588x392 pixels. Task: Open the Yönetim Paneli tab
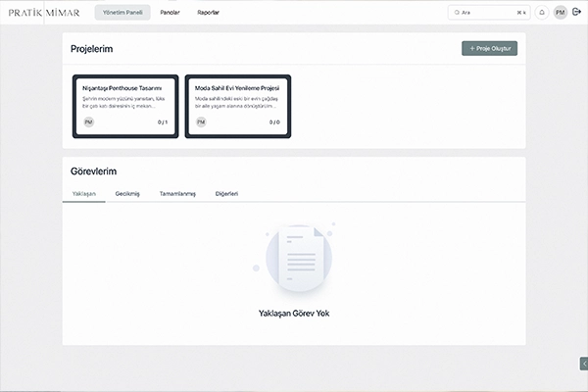[122, 13]
